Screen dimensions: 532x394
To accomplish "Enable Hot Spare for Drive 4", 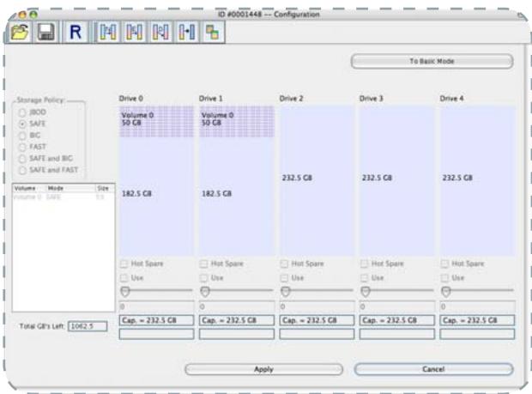I will pos(444,264).
